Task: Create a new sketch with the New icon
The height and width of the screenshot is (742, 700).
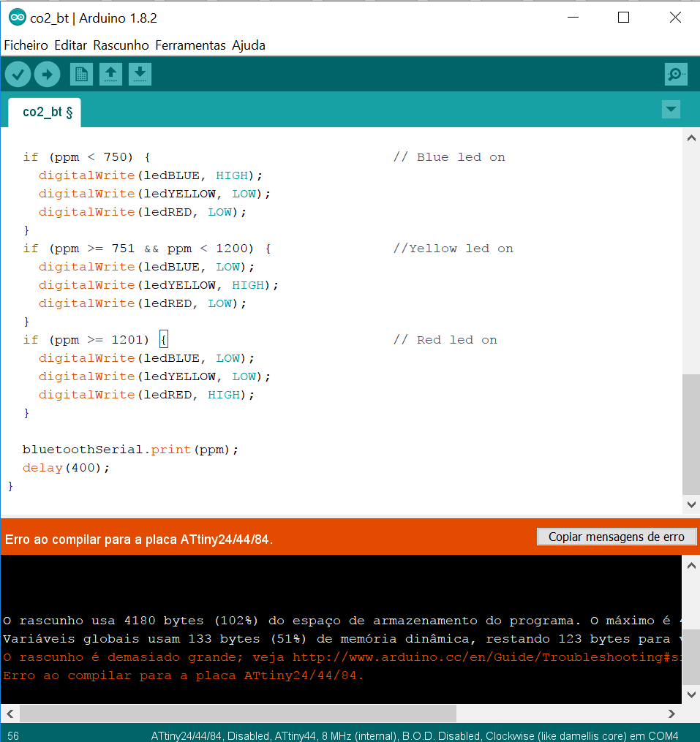Action: pyautogui.click(x=81, y=75)
